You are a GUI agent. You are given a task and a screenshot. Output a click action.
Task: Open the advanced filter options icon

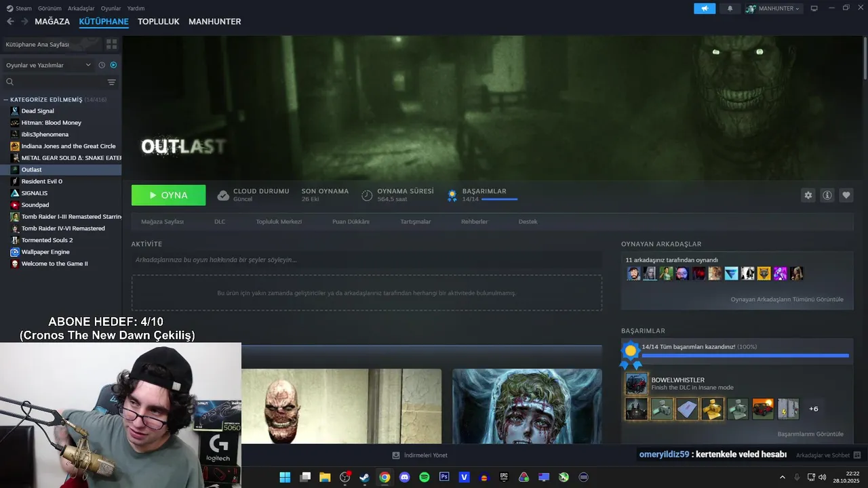coord(112,82)
